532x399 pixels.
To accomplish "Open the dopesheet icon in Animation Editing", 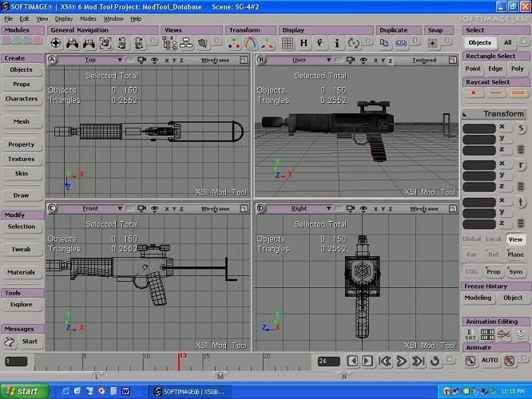I will point(487,334).
